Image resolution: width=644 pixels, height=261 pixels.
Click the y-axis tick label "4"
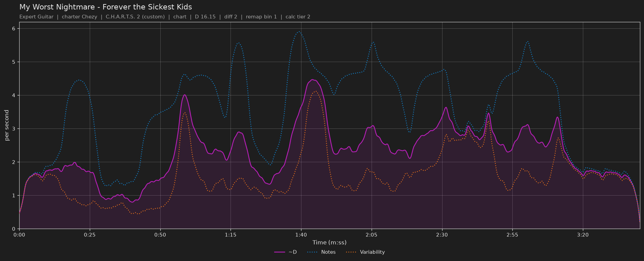14,96
